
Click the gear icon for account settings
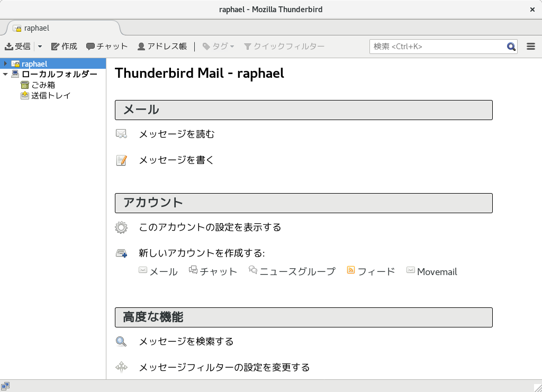(x=121, y=227)
